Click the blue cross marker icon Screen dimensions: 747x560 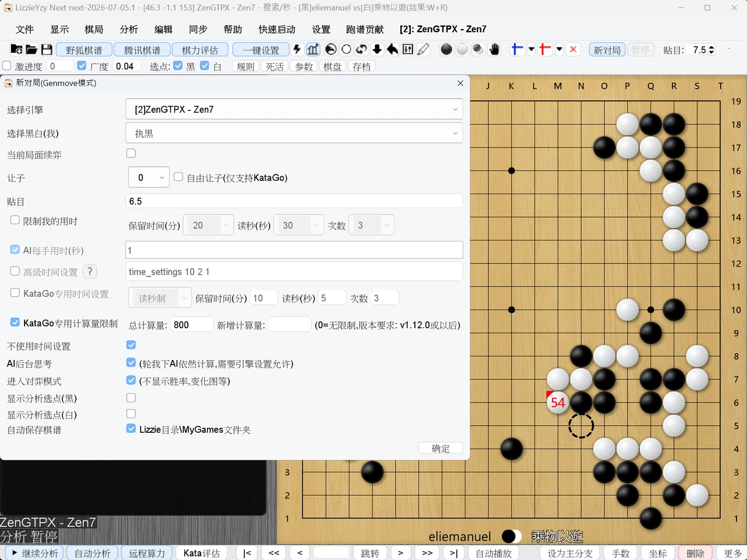517,50
